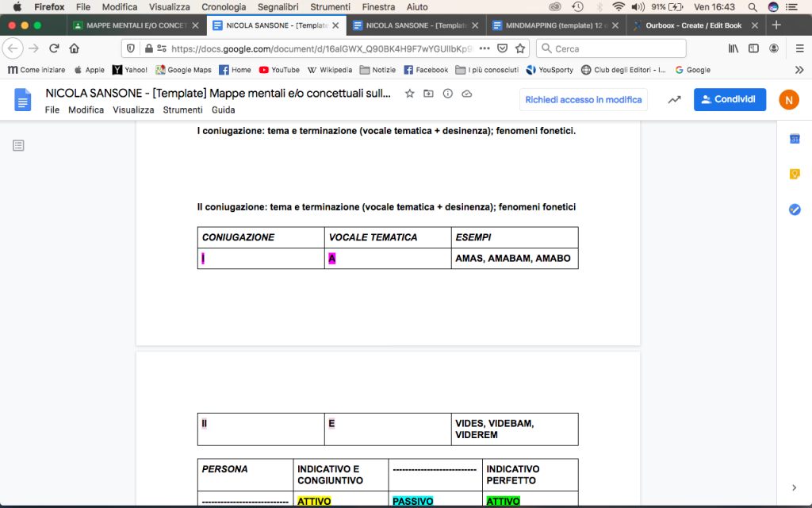812x508 pixels.
Task: Show the document outline
Action: [x=18, y=145]
